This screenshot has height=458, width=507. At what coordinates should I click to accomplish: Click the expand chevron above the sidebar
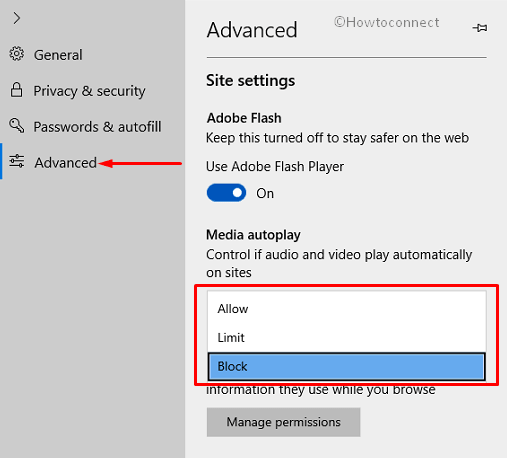16,18
